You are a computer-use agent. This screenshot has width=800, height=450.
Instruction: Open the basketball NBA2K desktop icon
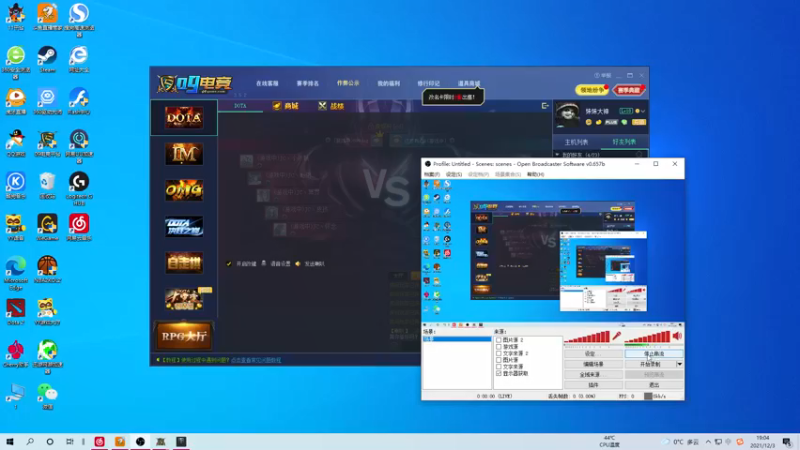(47, 269)
